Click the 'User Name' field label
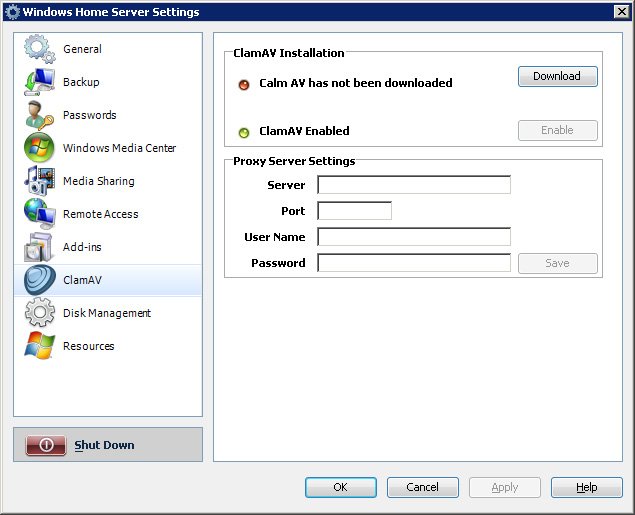This screenshot has width=635, height=515. [275, 237]
